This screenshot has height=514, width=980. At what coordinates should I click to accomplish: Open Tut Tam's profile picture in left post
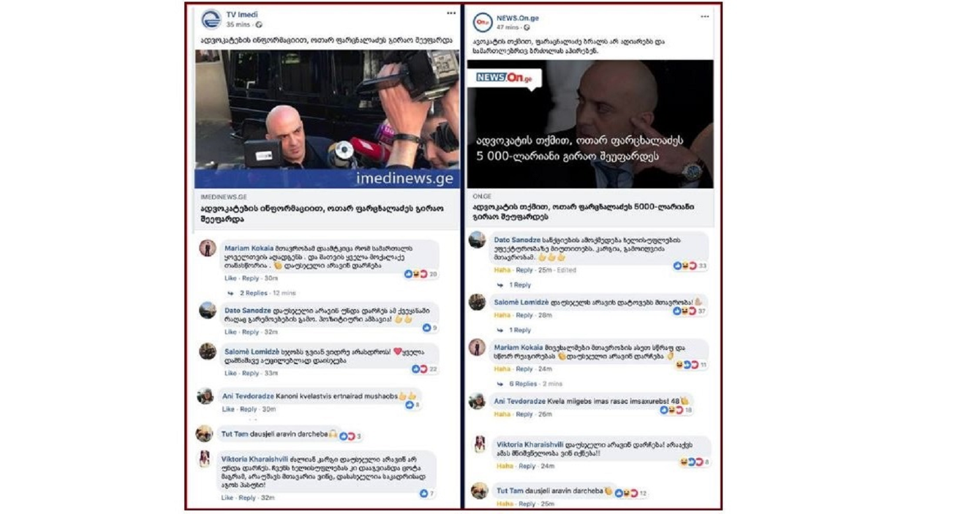204,434
